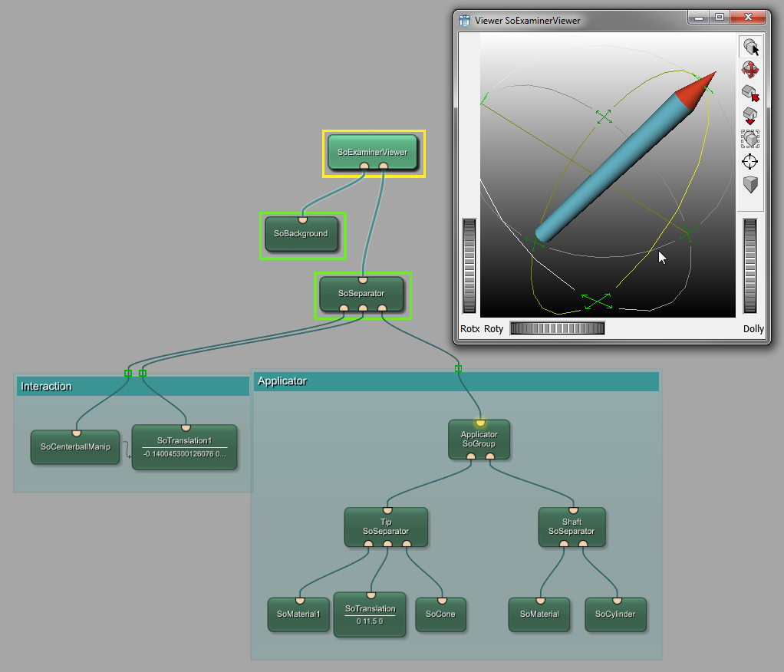Image resolution: width=784 pixels, height=672 pixels.
Task: Select the seek crosshair icon
Action: pyautogui.click(x=750, y=162)
